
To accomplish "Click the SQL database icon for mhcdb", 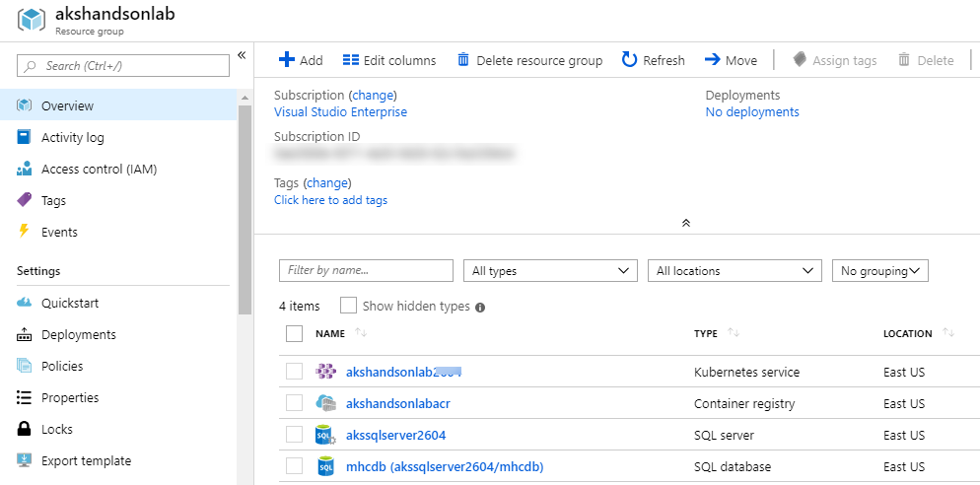I will coord(326,466).
